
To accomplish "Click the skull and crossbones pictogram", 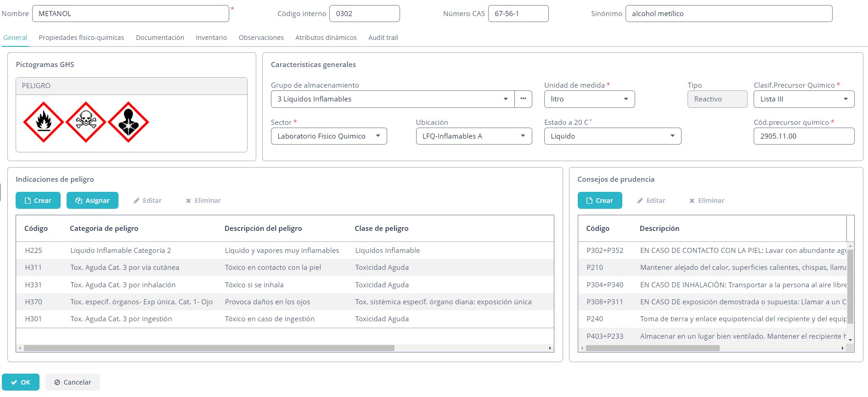I will pos(86,122).
